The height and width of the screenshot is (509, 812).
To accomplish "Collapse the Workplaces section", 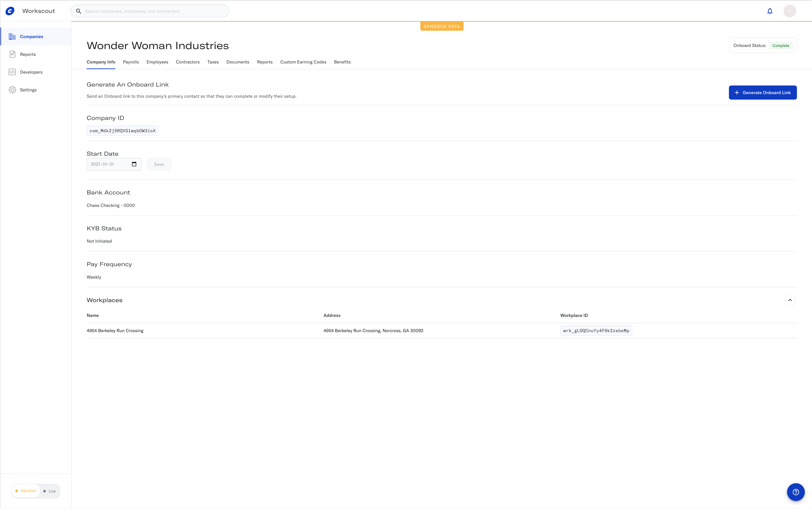I will pyautogui.click(x=790, y=300).
